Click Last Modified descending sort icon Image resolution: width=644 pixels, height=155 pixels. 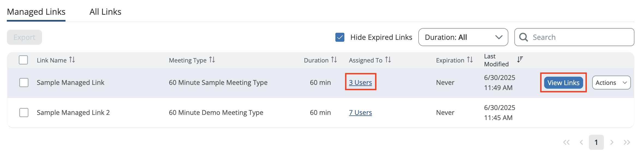point(520,59)
